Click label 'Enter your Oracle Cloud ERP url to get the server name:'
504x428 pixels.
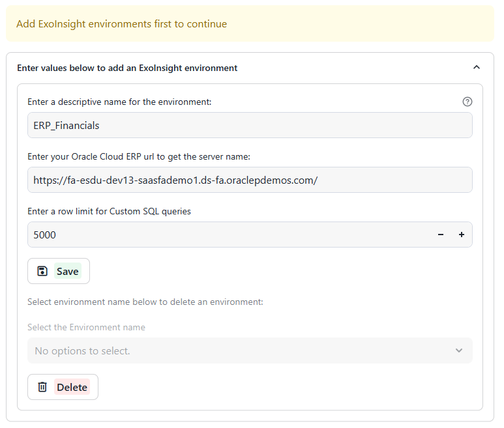139,156
